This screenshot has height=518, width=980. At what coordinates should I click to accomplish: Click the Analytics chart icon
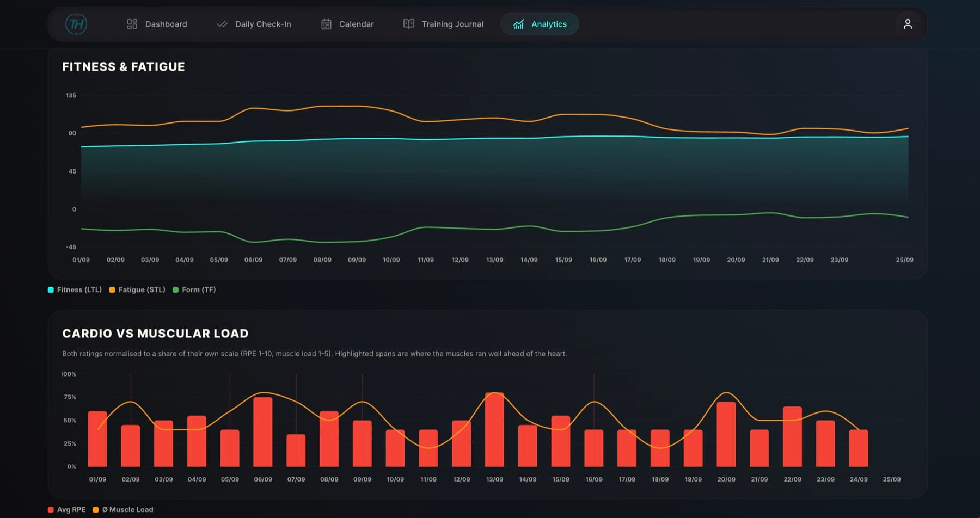point(518,24)
